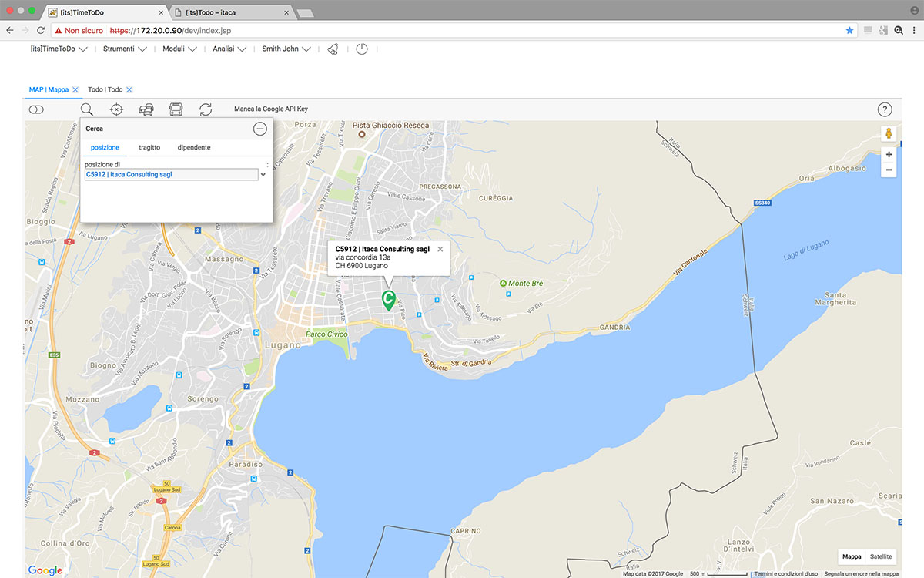Open the Smith John user menu
The width and height of the screenshot is (924, 578).
pos(286,49)
